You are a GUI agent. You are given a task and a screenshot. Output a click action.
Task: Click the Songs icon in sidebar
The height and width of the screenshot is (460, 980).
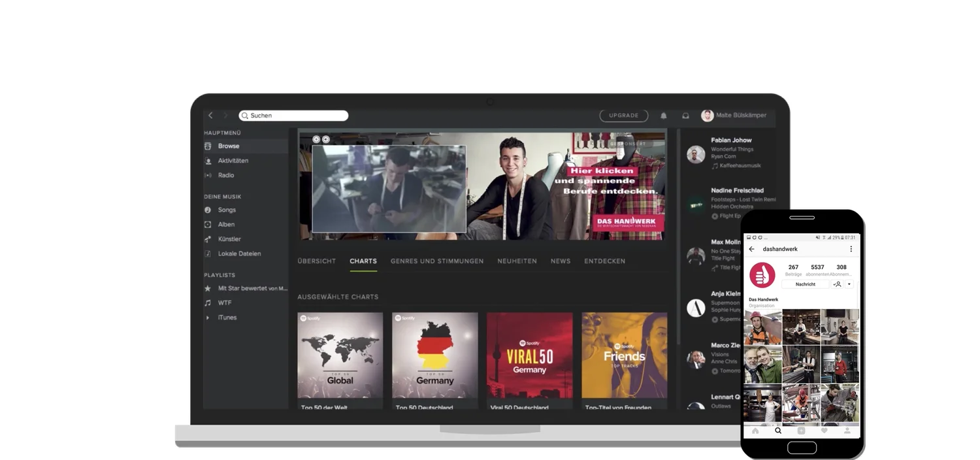point(208,210)
